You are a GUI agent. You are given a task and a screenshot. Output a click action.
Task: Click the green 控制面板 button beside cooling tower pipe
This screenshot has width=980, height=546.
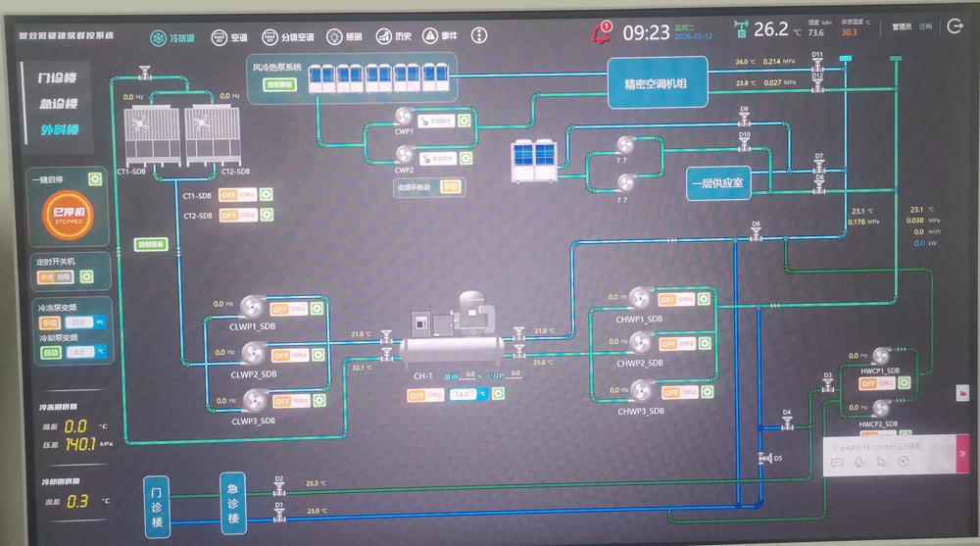tap(151, 244)
